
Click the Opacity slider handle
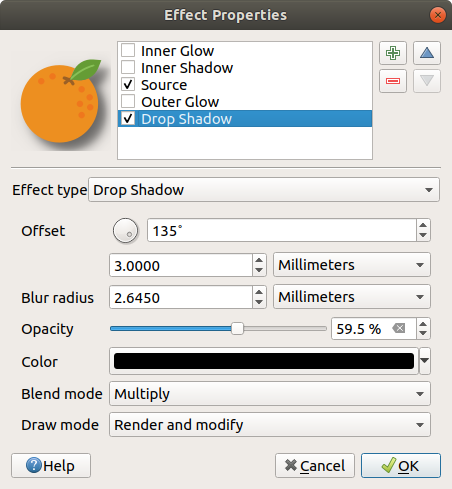tap(237, 329)
